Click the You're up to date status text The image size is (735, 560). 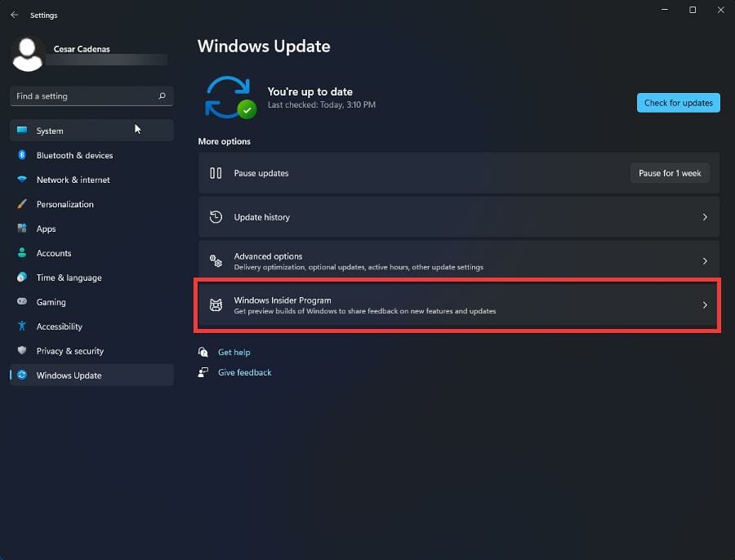pos(310,91)
